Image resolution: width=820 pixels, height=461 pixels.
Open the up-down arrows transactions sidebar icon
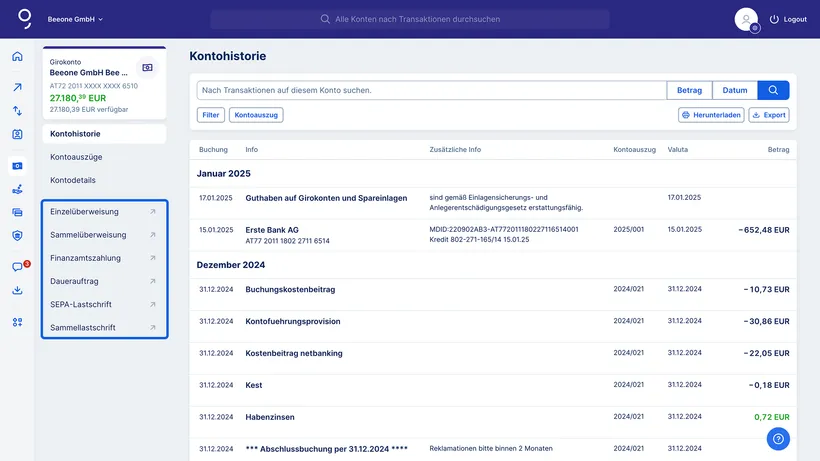click(x=17, y=111)
